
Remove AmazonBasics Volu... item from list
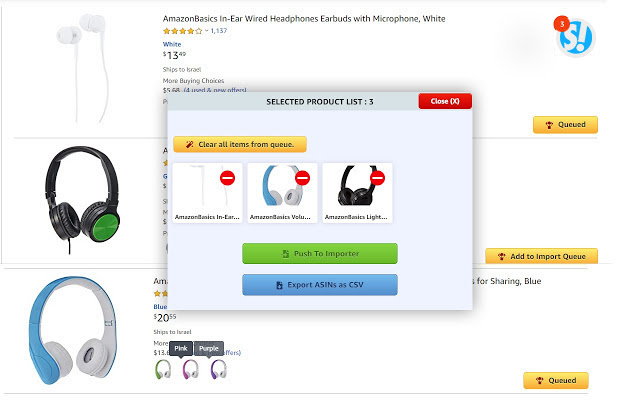tap(302, 178)
